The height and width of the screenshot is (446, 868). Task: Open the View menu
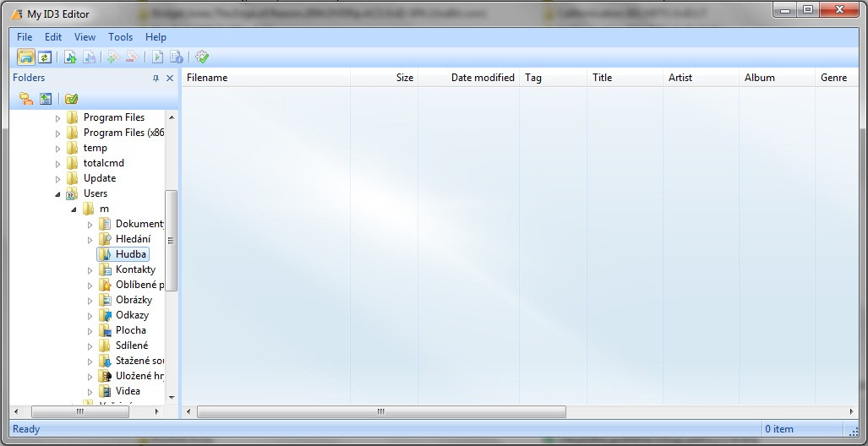click(x=85, y=37)
